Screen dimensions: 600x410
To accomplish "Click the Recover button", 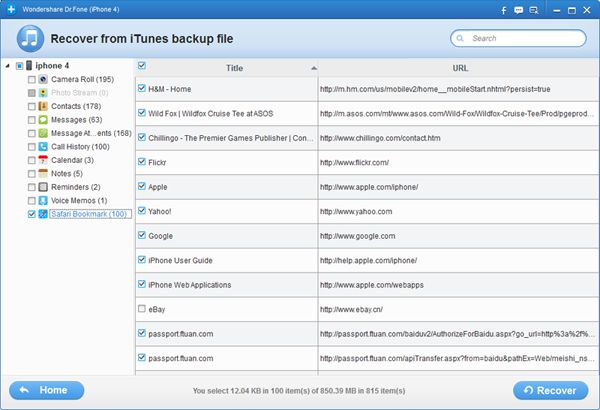I will [x=550, y=390].
